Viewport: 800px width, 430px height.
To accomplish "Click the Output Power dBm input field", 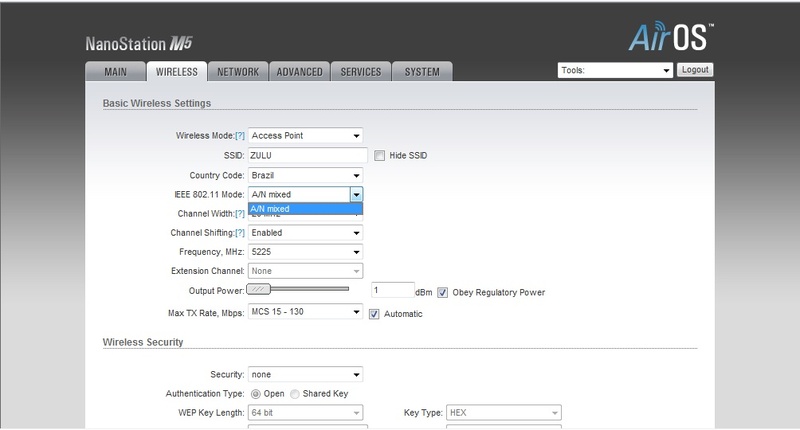I will 392,290.
